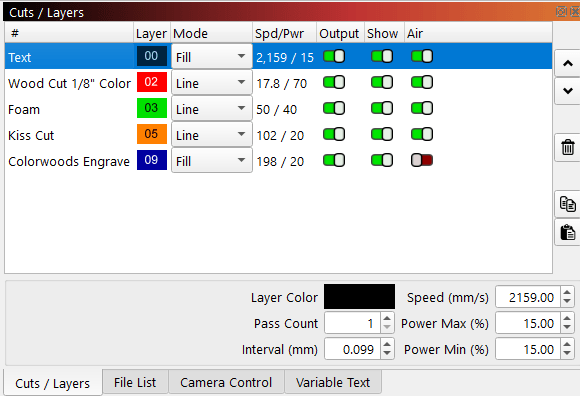
Task: Increase Pass Count with up stepper
Action: [387, 318]
